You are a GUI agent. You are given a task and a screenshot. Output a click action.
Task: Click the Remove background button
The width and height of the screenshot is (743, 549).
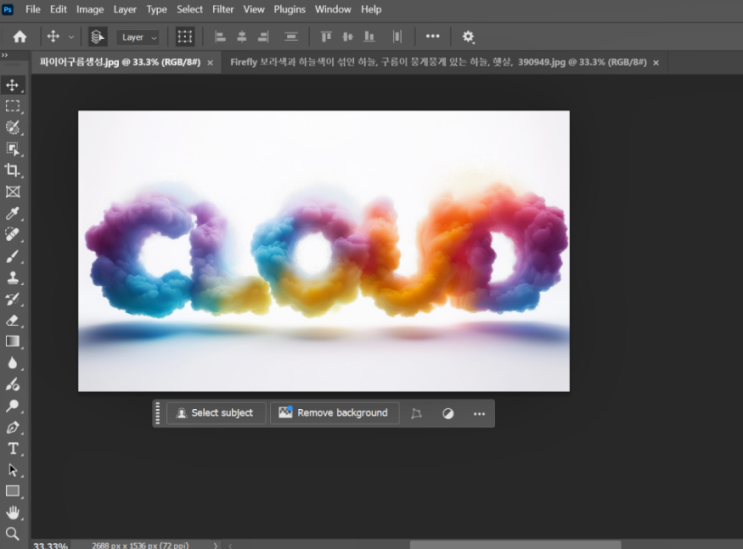pyautogui.click(x=335, y=413)
